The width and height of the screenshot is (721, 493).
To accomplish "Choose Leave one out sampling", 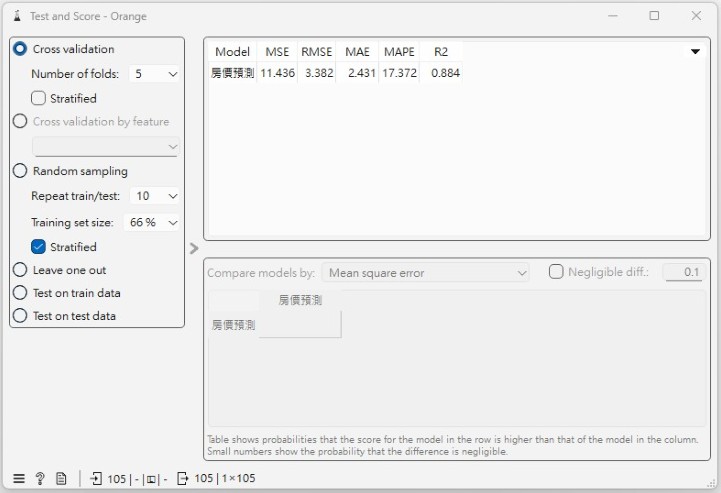I will tap(20, 270).
